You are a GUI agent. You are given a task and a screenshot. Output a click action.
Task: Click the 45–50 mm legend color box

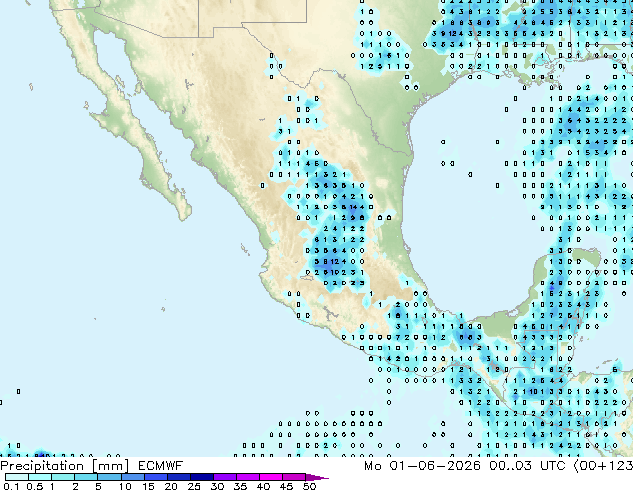[x=294, y=477]
